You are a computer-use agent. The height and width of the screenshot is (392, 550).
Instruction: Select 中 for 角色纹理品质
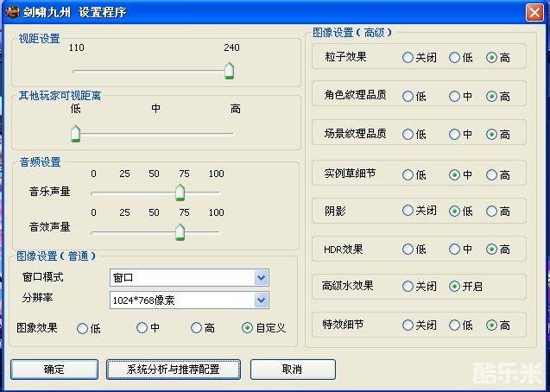pos(454,96)
